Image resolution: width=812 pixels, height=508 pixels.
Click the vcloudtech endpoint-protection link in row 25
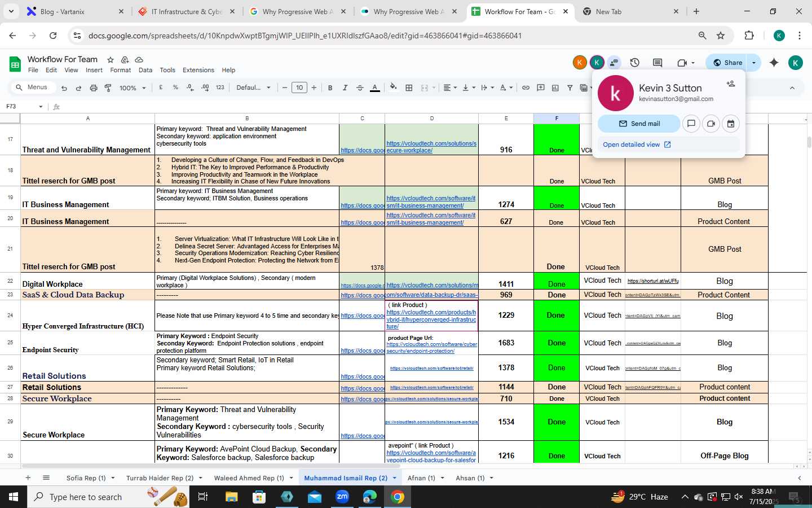pyautogui.click(x=432, y=348)
